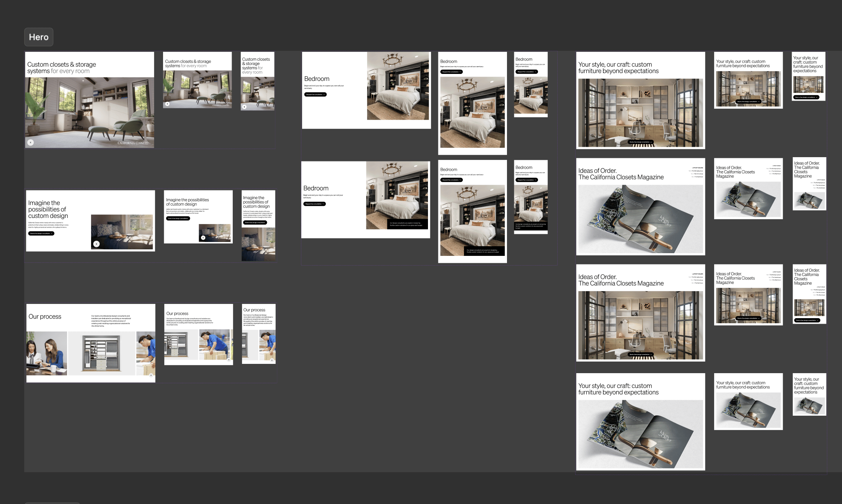The width and height of the screenshot is (842, 504).
Task: Click consultation button on top large office photo
Action: coord(641,142)
